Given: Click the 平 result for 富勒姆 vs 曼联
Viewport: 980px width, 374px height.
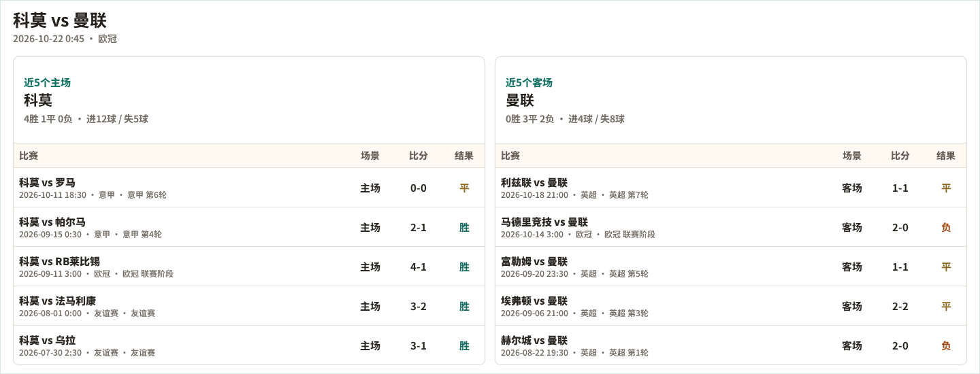Looking at the screenshot, I should pyautogui.click(x=946, y=267).
